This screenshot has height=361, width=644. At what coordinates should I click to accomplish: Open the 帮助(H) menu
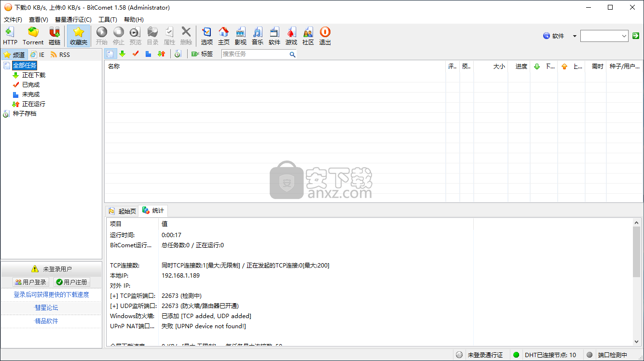coord(134,20)
